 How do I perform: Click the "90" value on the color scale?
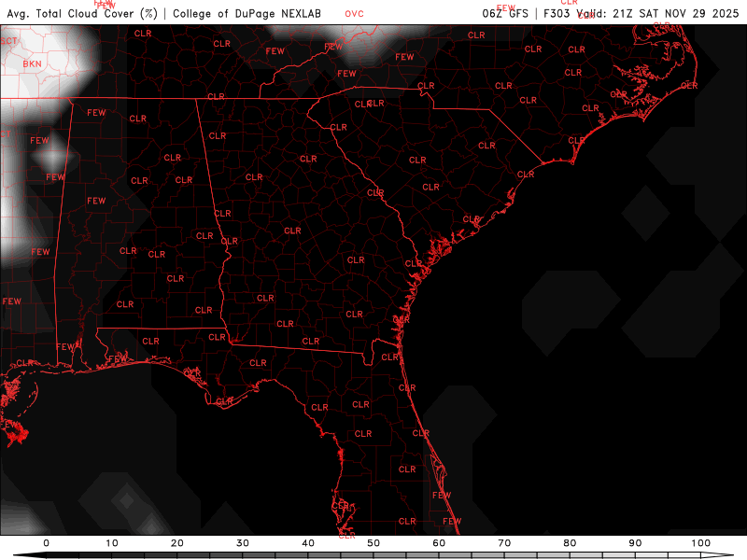[636, 543]
